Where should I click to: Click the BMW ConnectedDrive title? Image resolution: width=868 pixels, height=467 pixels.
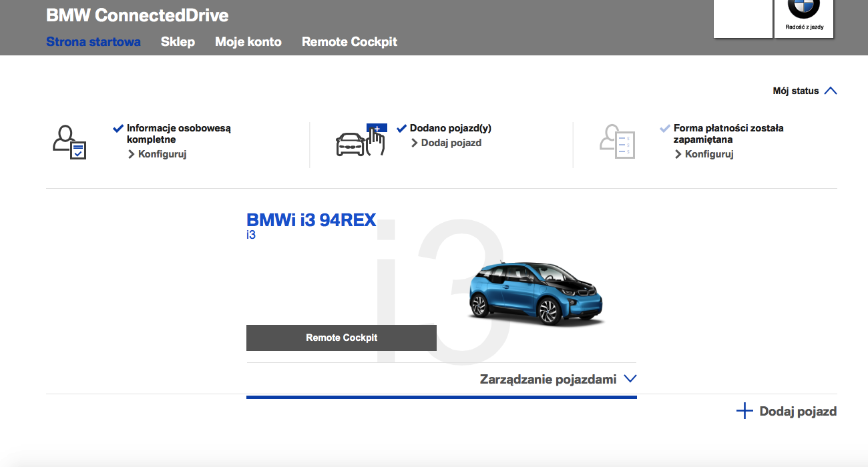[x=138, y=15]
